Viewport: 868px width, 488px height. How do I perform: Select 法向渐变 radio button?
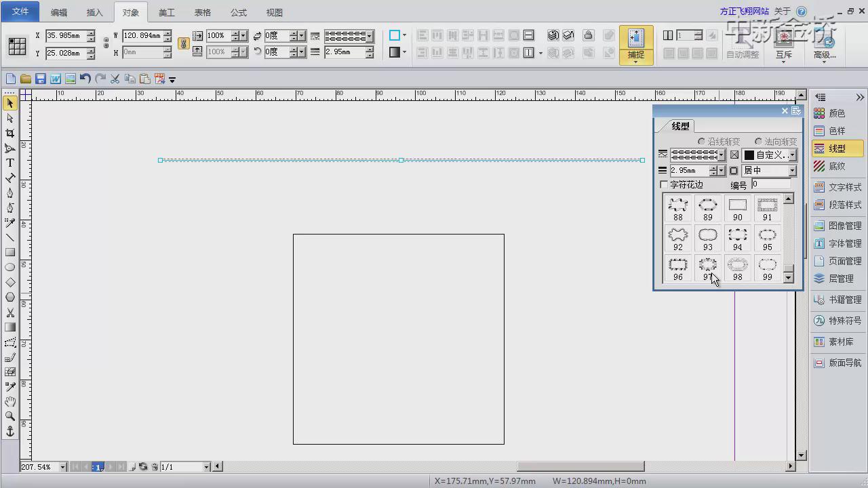758,142
